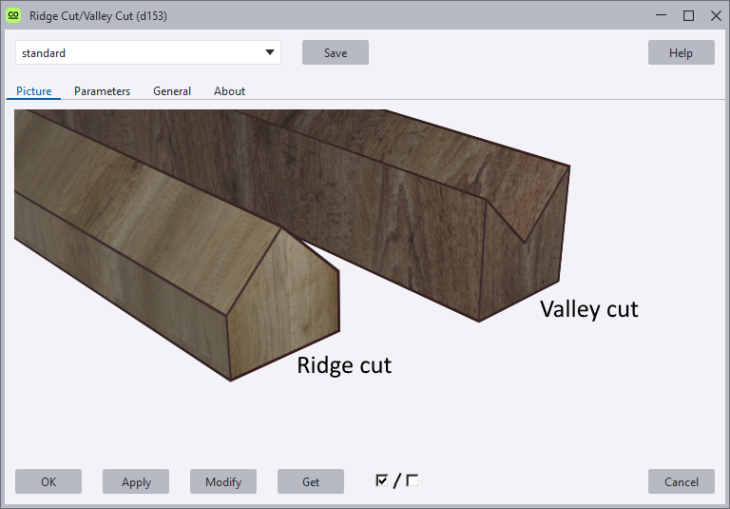
Task: Click the 'Valley cut' label
Action: [x=589, y=309]
